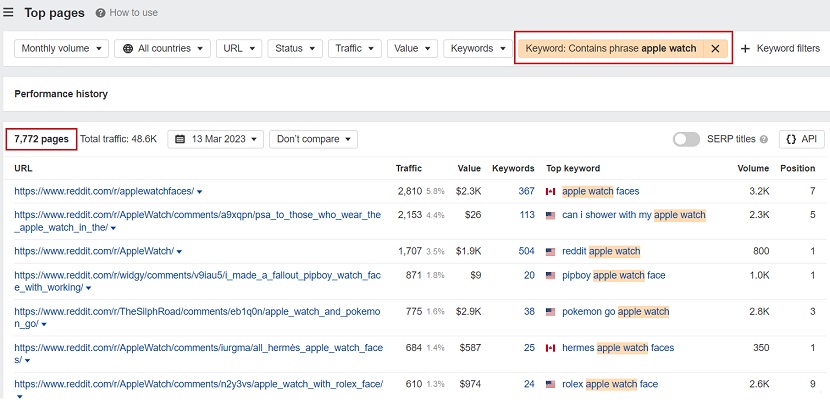830x400 pixels.
Task: Expand the caret for the pipboy URL
Action: pyautogui.click(x=88, y=288)
